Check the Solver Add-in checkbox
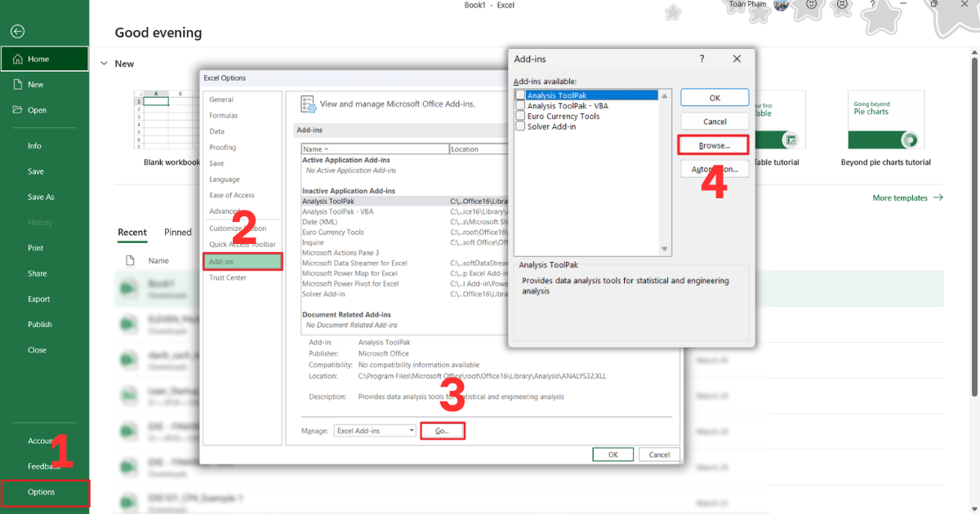Image resolution: width=980 pixels, height=514 pixels. [x=520, y=126]
